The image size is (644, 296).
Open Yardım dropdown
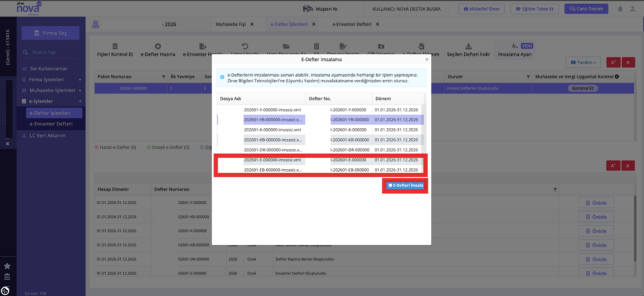tap(583, 62)
